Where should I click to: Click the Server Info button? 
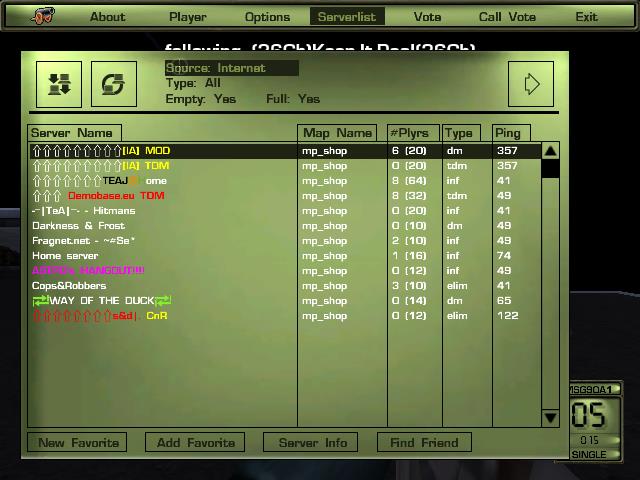(x=312, y=442)
